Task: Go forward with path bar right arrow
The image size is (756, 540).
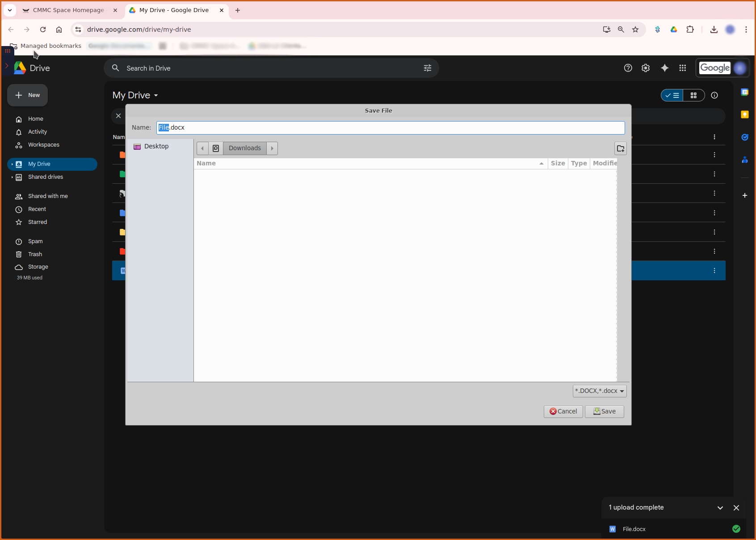Action: click(x=272, y=148)
